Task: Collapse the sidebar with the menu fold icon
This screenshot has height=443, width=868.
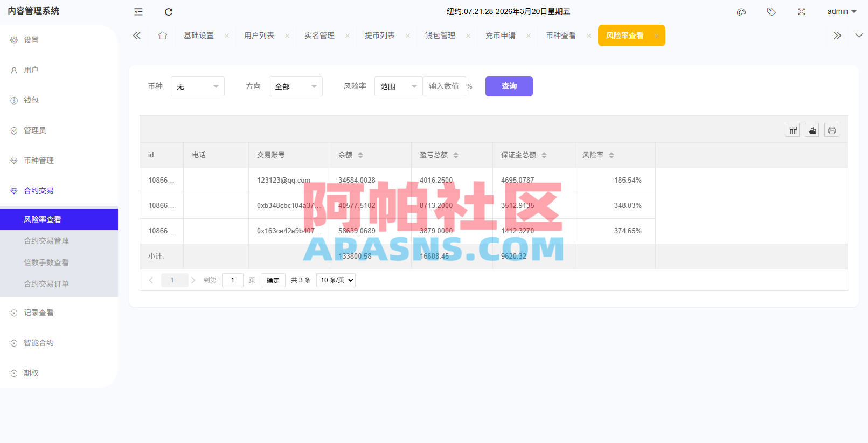Action: (x=138, y=12)
